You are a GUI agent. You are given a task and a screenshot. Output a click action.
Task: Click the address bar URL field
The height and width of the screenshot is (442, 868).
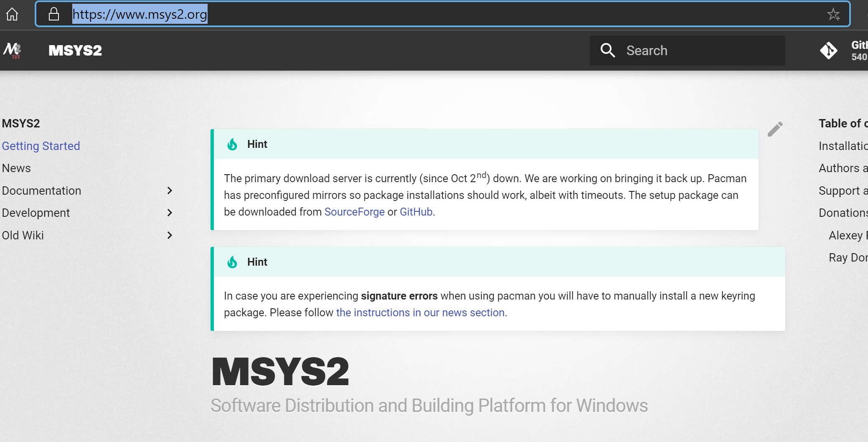click(x=443, y=14)
